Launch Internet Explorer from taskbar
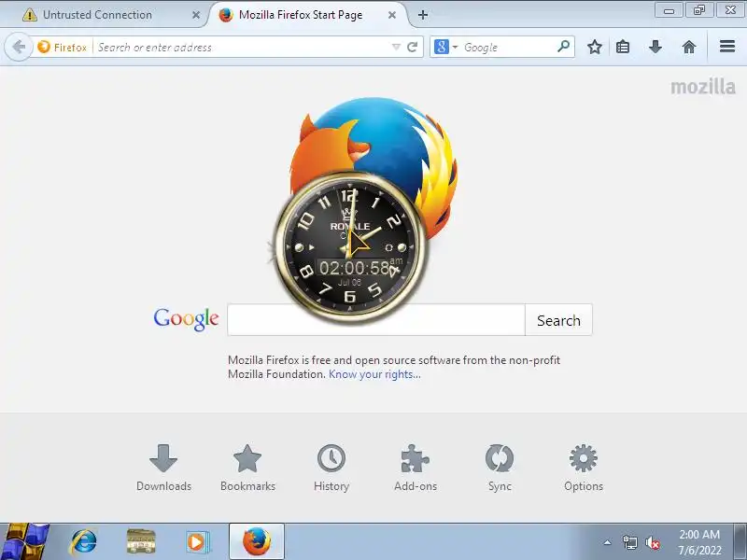Screen dimensions: 747x560 [x=83, y=541]
